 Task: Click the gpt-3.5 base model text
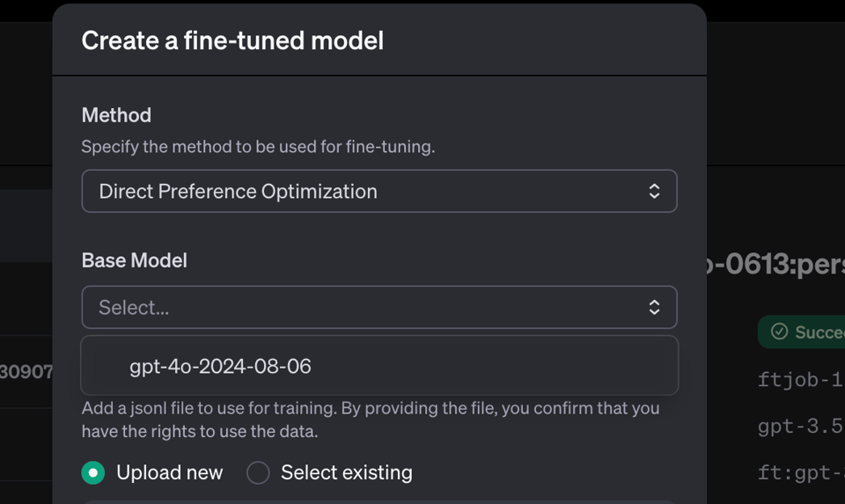coord(799,427)
